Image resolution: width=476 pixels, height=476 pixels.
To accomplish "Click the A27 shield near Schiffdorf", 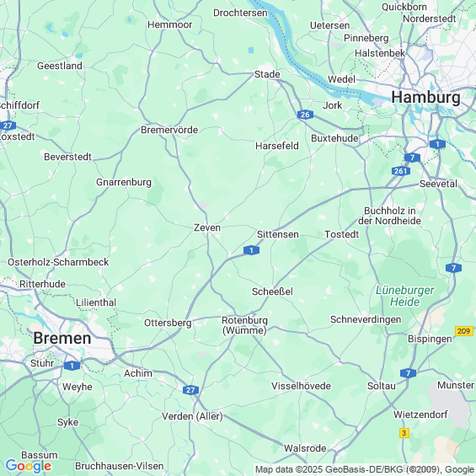I will coord(8,126).
